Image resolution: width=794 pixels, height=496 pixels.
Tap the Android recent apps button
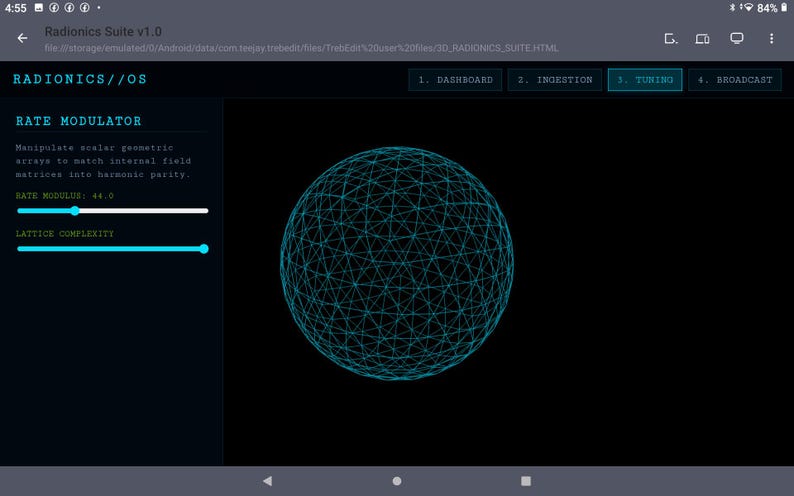(526, 481)
